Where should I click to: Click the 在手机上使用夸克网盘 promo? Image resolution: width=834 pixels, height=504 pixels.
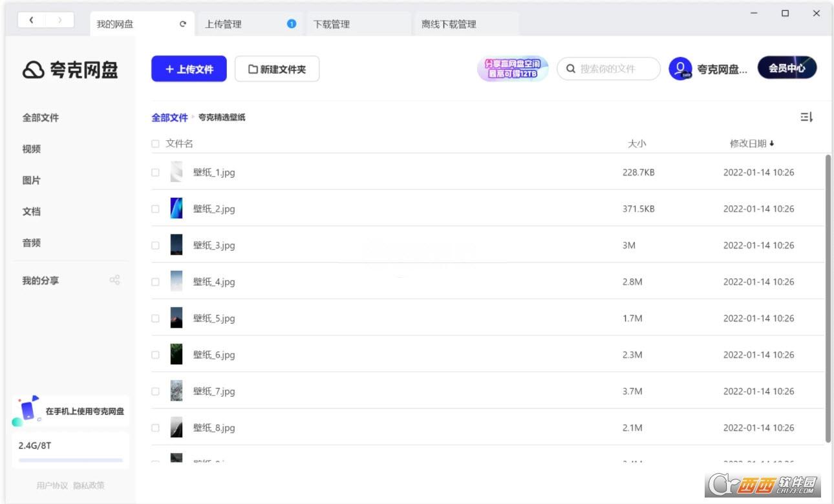pos(70,411)
